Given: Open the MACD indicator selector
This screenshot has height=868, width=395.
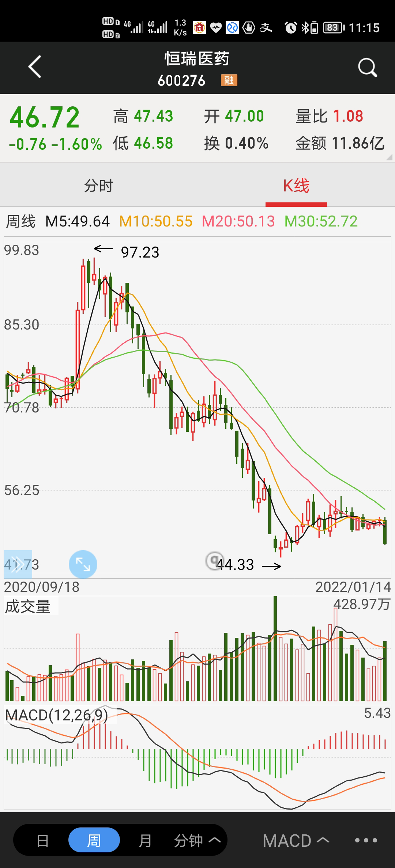Looking at the screenshot, I should (x=296, y=840).
